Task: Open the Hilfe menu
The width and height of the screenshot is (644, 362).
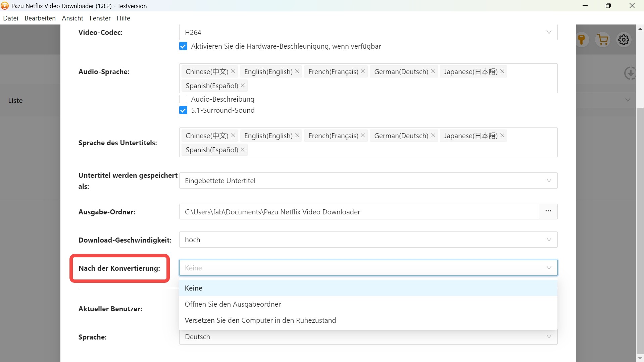Action: (123, 18)
